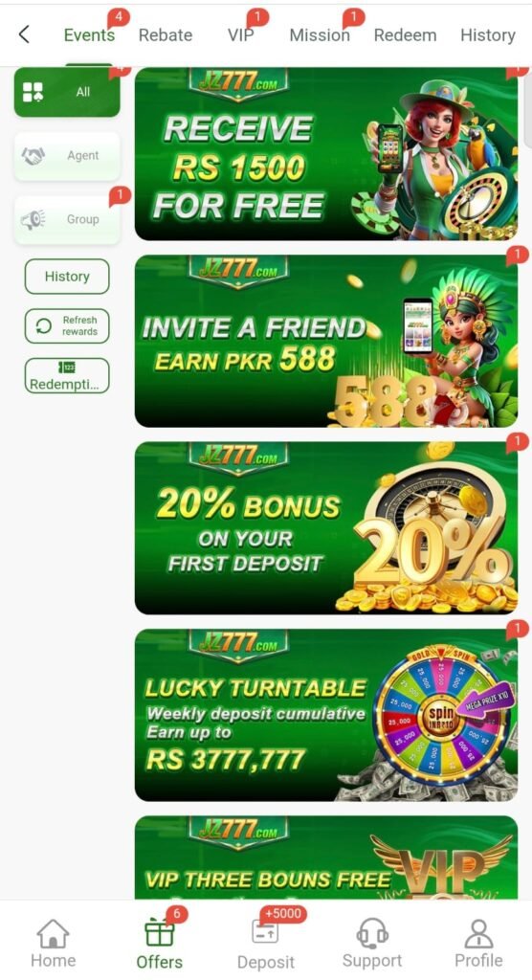
Task: Select the All category filter
Action: click(x=67, y=92)
